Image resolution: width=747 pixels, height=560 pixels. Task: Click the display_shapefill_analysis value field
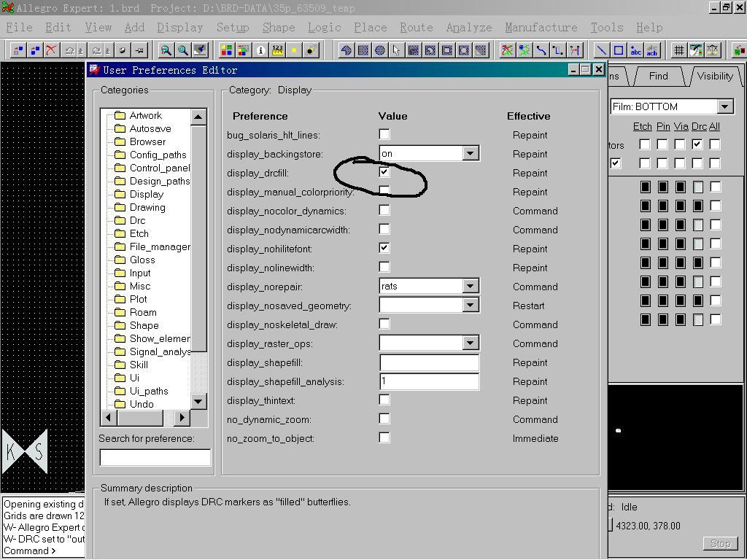[429, 381]
